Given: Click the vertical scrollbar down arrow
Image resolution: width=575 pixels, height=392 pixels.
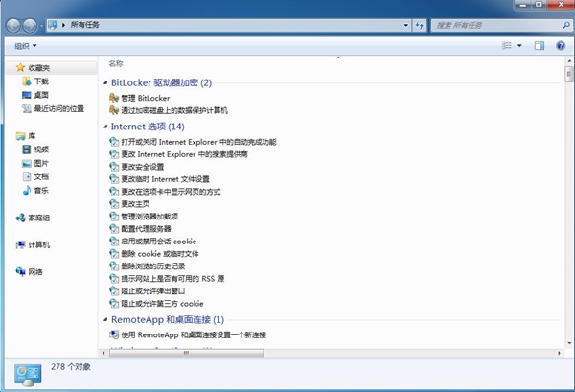Looking at the screenshot, I should point(569,343).
